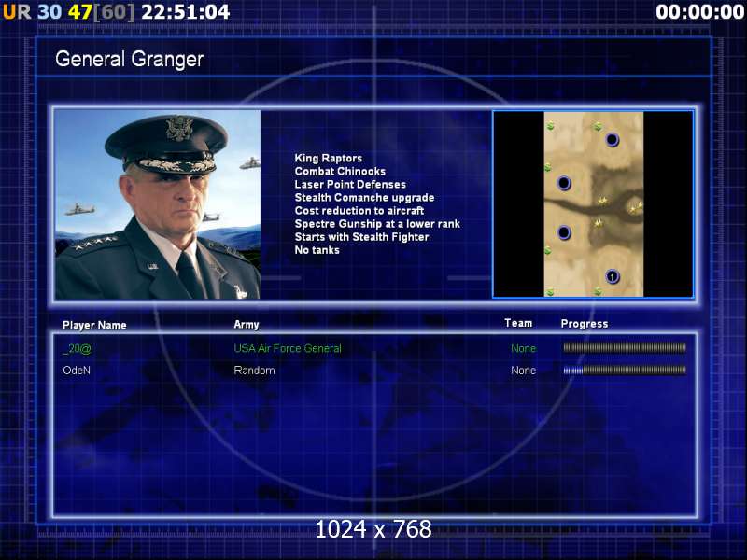Click the green supply icon in the minimap's bottom-left corner
The image size is (747, 560).
(x=550, y=291)
